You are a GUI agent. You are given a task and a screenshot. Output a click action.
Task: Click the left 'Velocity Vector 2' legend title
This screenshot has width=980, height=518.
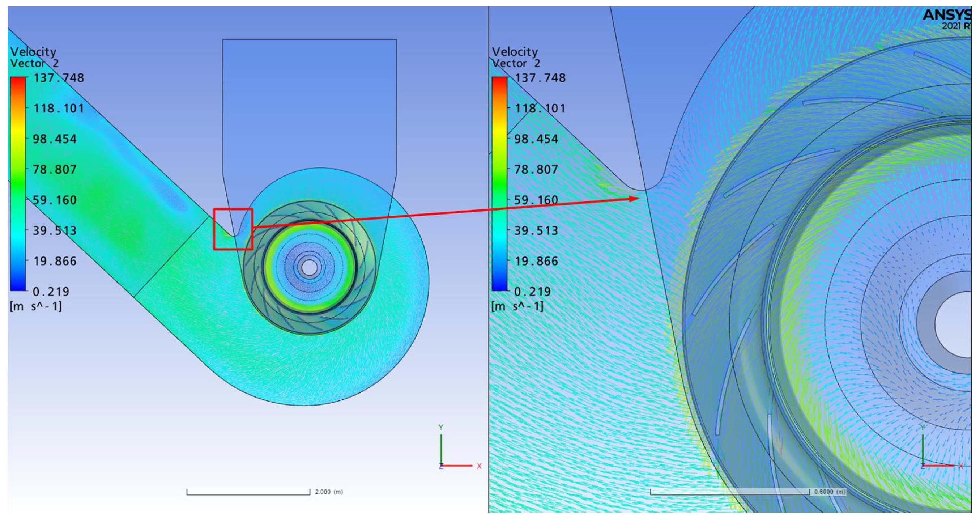point(34,57)
